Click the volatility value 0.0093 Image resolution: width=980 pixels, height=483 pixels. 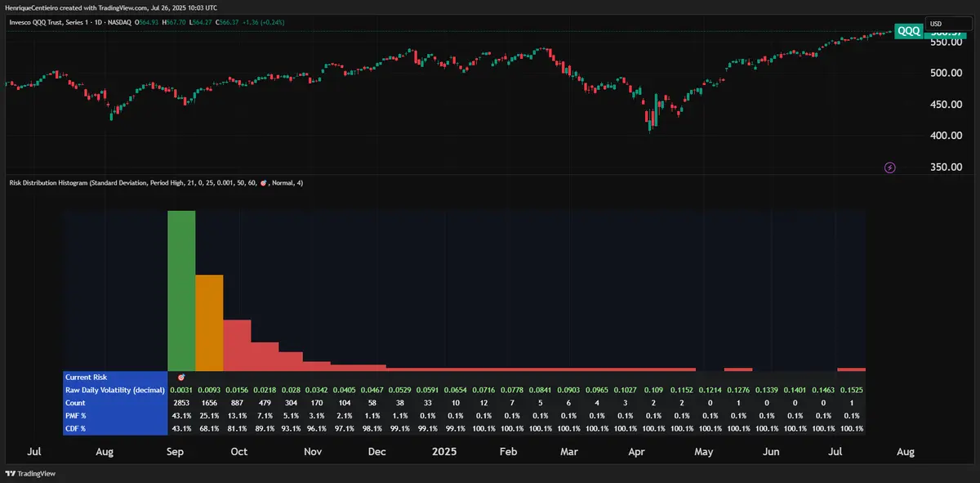[x=209, y=391]
